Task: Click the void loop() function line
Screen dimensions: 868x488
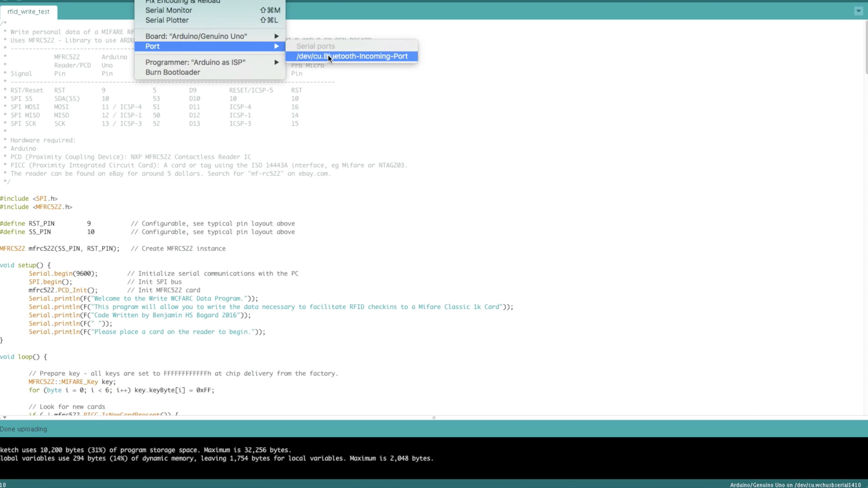Action: coord(24,357)
